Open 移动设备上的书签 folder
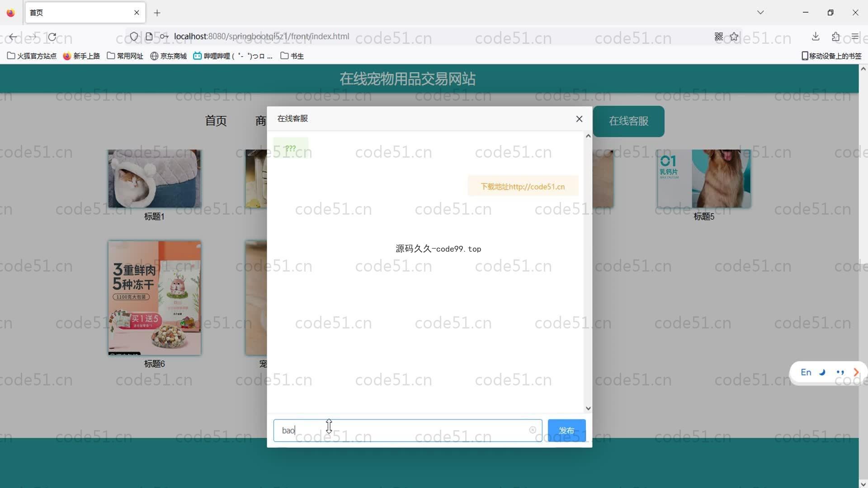This screenshot has width=868, height=488. pos(831,56)
